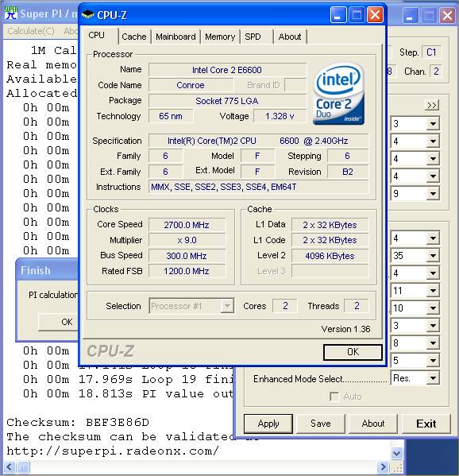Open the dropdown showing value 9

(x=433, y=194)
